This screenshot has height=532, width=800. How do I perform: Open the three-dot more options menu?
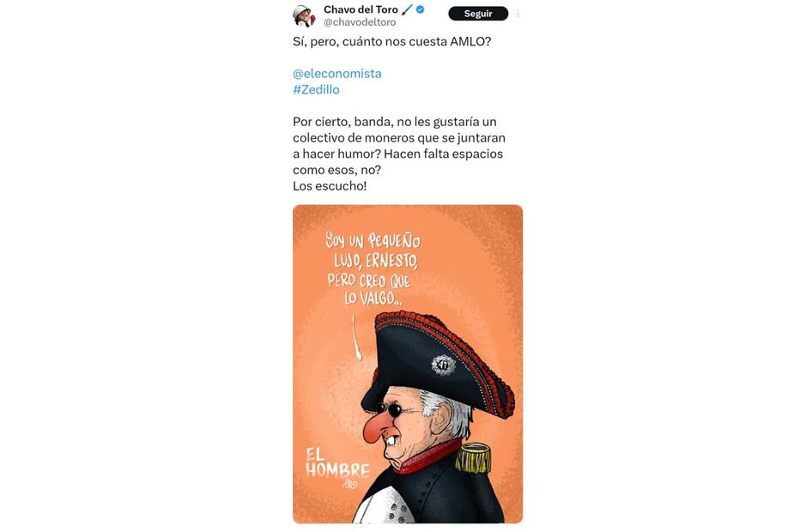(x=518, y=14)
